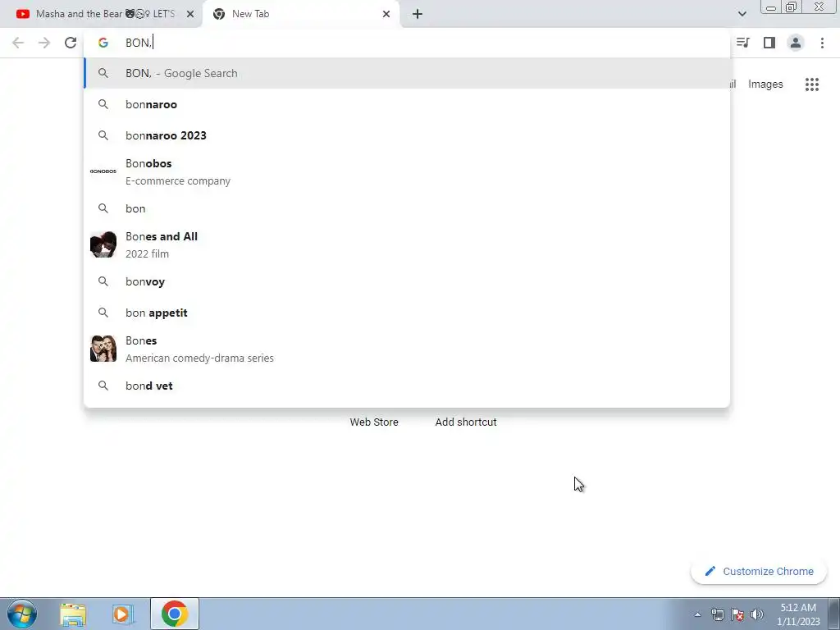Screen dimensions: 840x630
Task: Click the Chrome taskbar icon
Action: (174, 614)
